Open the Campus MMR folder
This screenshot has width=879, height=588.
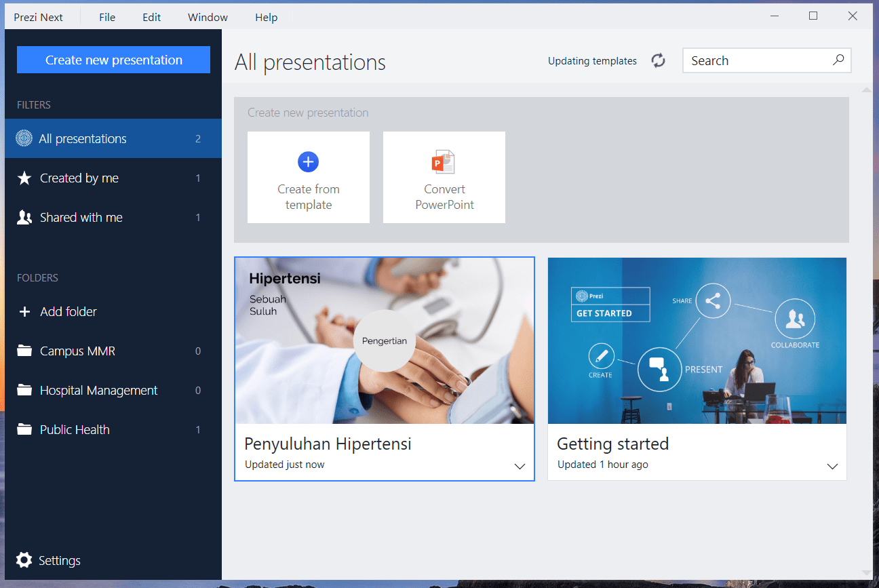point(77,351)
